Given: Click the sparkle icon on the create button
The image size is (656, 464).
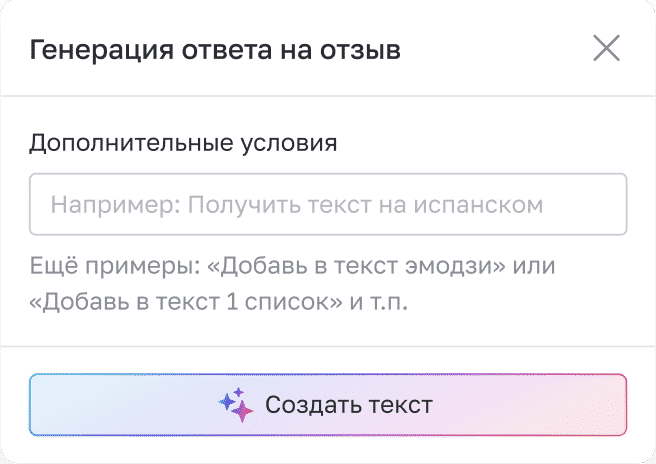Looking at the screenshot, I should (x=236, y=404).
